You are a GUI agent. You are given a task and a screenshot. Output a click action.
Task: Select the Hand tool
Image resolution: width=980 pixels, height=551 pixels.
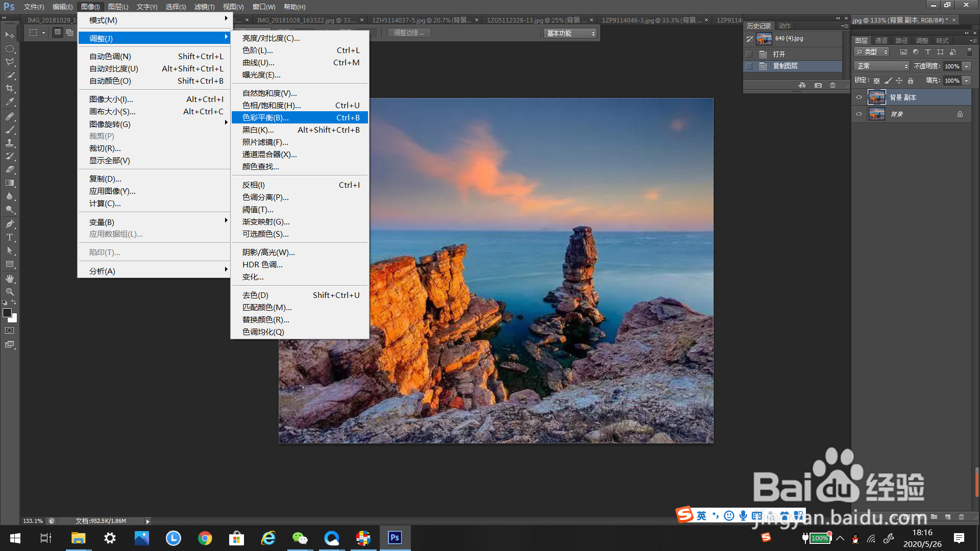click(x=10, y=279)
